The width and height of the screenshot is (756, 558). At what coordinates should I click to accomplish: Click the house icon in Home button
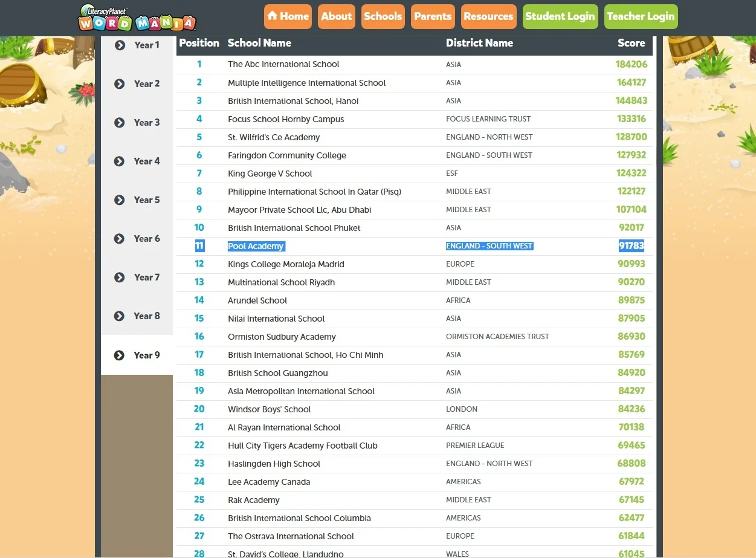(x=273, y=16)
